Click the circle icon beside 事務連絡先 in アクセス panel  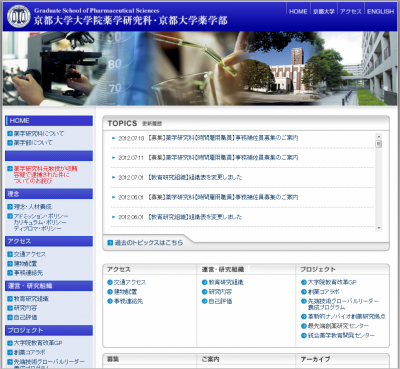[110, 301]
